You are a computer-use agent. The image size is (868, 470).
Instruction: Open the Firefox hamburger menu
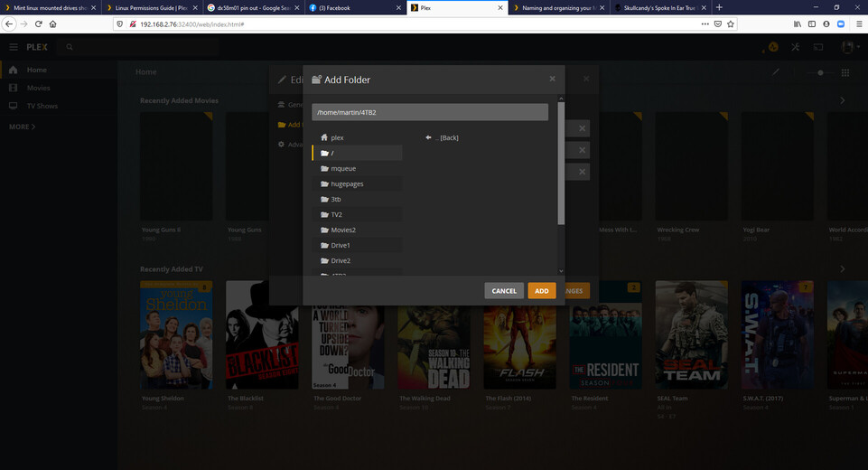[859, 23]
